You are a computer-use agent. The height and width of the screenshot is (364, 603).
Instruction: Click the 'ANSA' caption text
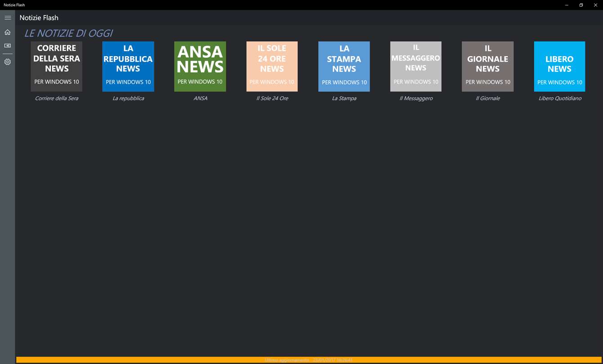pos(200,98)
